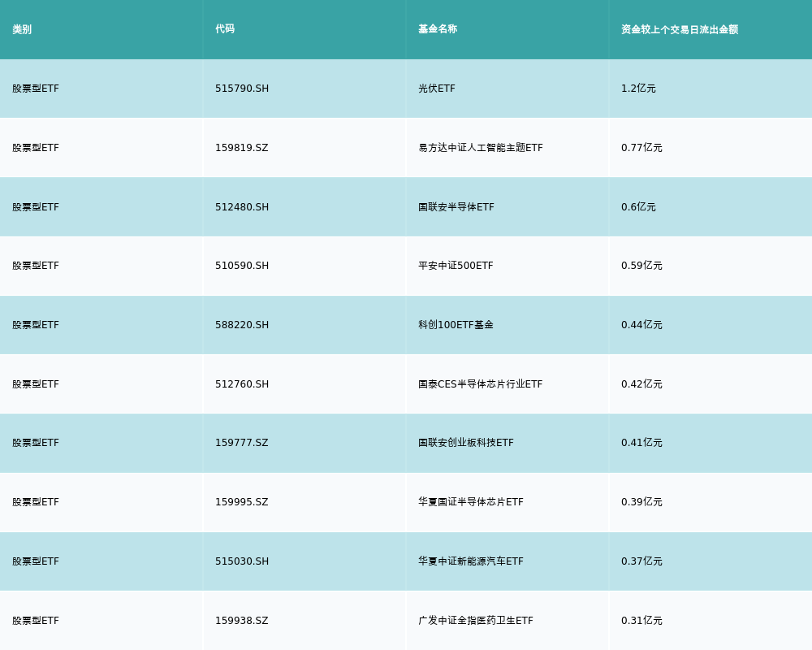The width and height of the screenshot is (812, 650).
Task: Select code 515790.SH
Action: 242,89
